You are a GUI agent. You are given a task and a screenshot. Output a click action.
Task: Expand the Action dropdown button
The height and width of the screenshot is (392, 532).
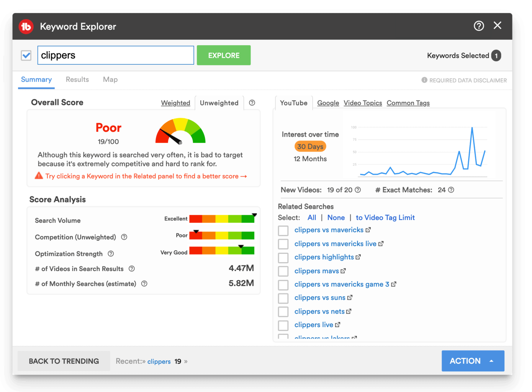click(473, 361)
